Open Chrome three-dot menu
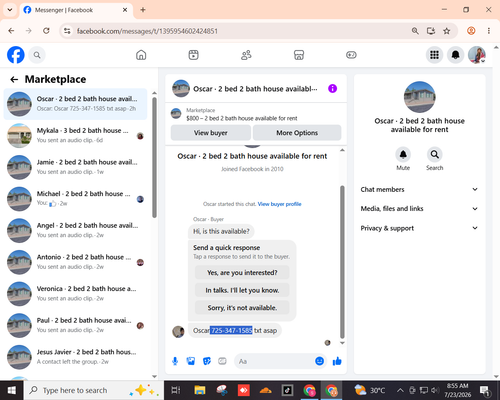This screenshot has width=500, height=400. click(489, 31)
